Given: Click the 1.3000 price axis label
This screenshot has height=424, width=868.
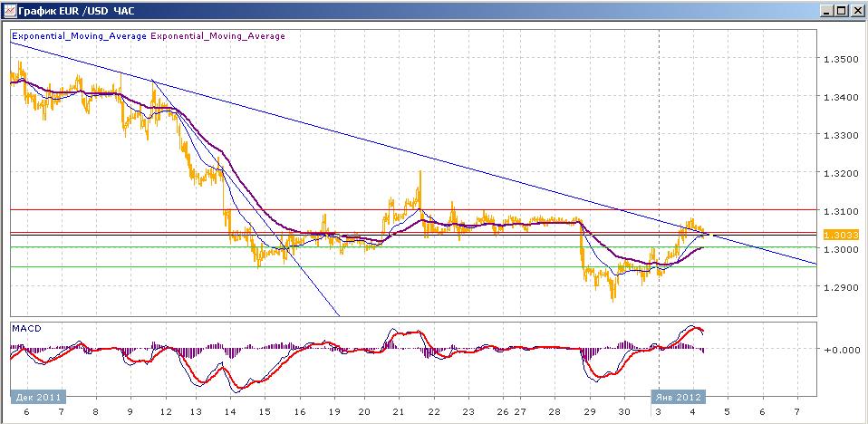Looking at the screenshot, I should point(842,250).
